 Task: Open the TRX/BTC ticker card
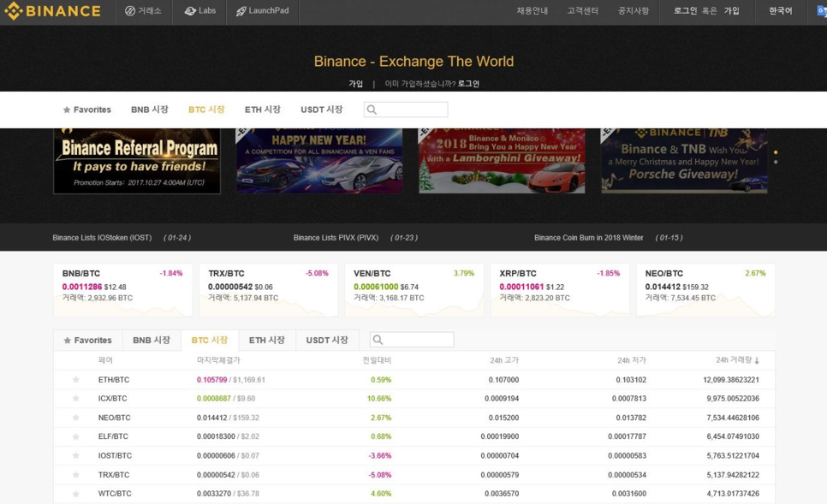(269, 290)
